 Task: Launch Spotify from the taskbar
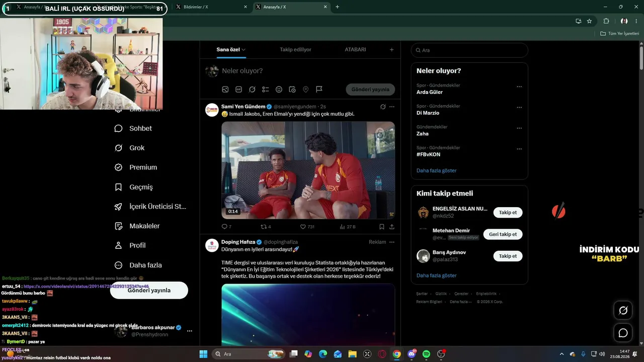(x=426, y=354)
